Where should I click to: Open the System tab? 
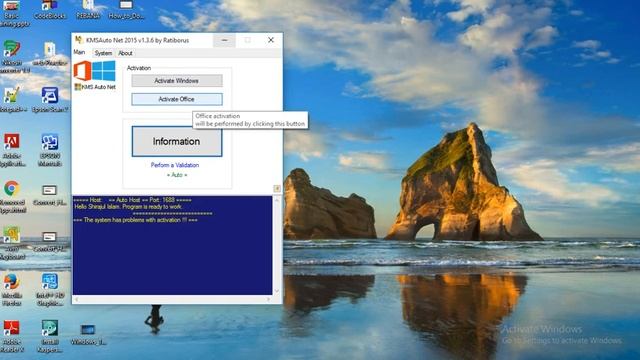(x=103, y=53)
